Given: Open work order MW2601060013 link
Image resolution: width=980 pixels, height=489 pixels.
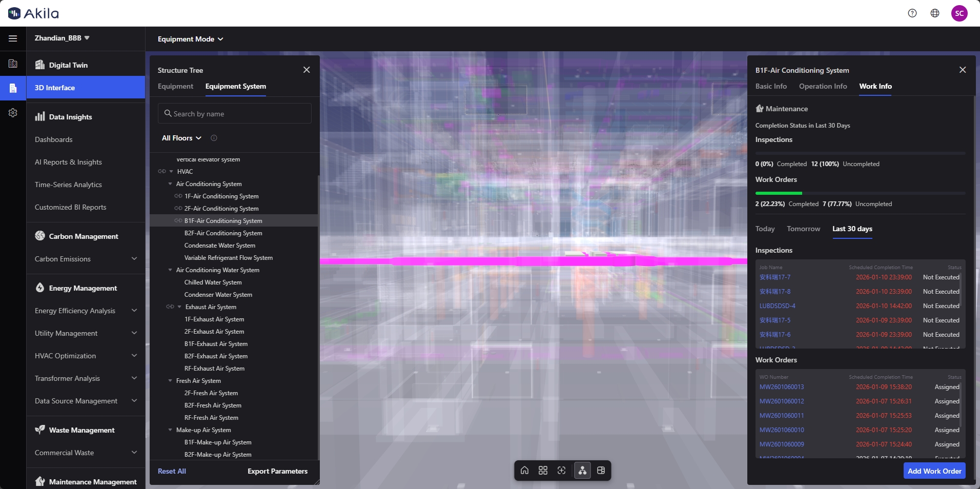Looking at the screenshot, I should (x=781, y=387).
